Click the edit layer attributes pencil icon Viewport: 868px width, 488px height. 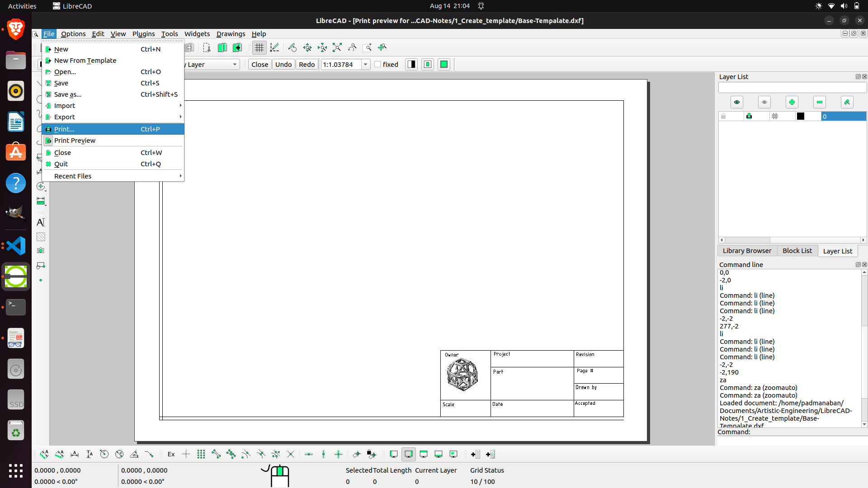(847, 102)
